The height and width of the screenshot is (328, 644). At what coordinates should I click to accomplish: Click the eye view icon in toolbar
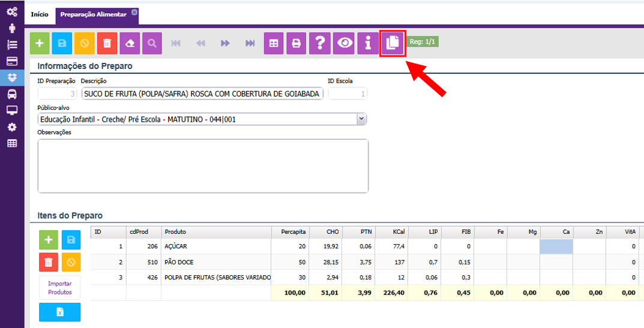click(345, 43)
